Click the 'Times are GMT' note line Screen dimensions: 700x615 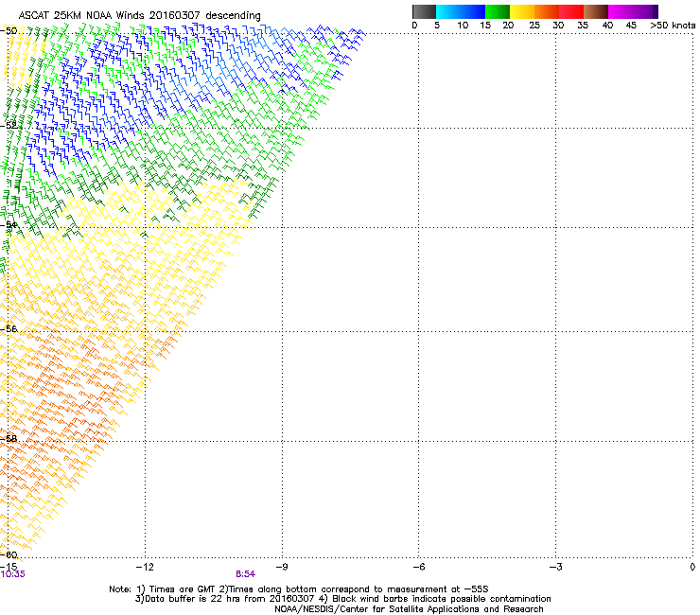tap(299, 589)
